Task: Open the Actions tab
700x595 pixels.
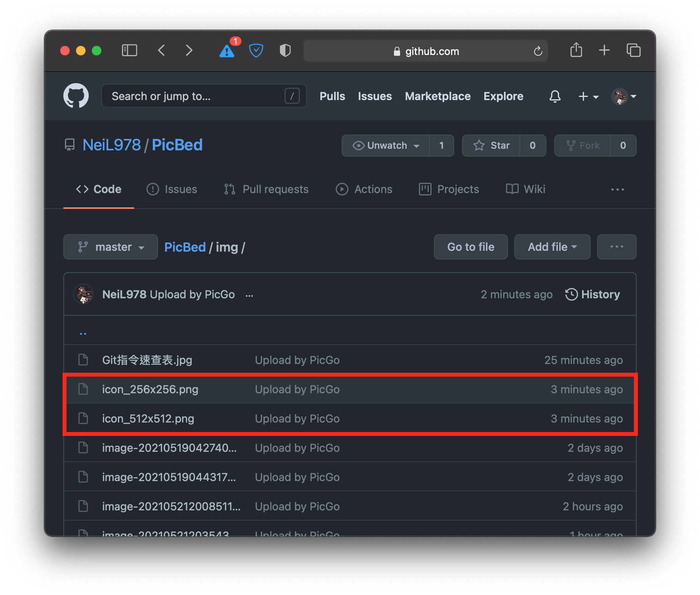Action: pos(364,189)
